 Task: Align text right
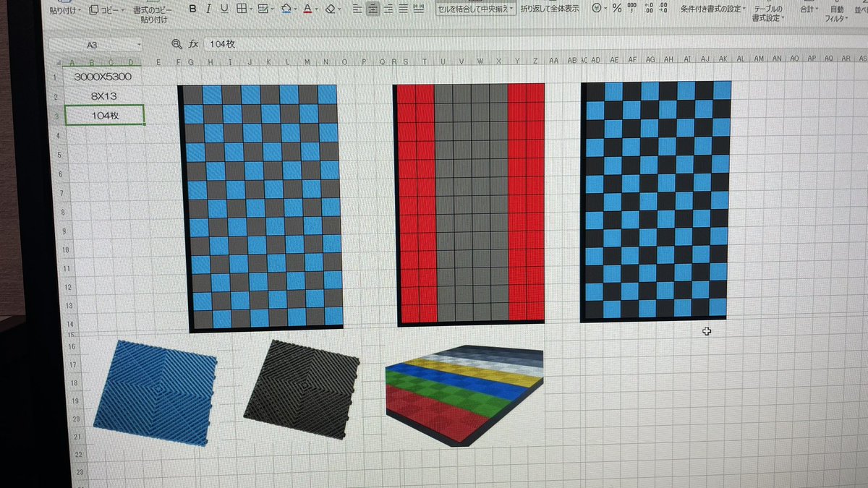[x=389, y=9]
